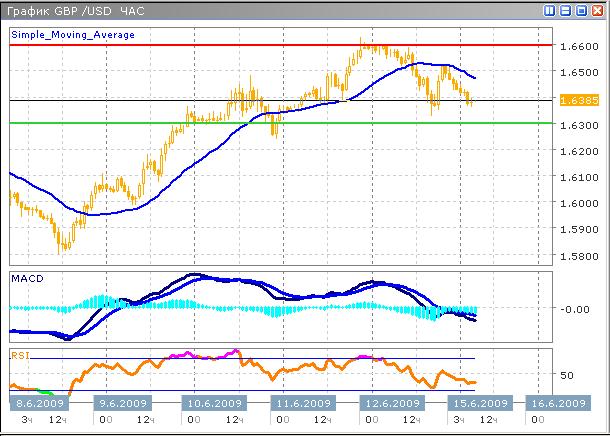The width and height of the screenshot is (610, 436).
Task: Click the 8.6.2009 date marker
Action: click(37, 403)
